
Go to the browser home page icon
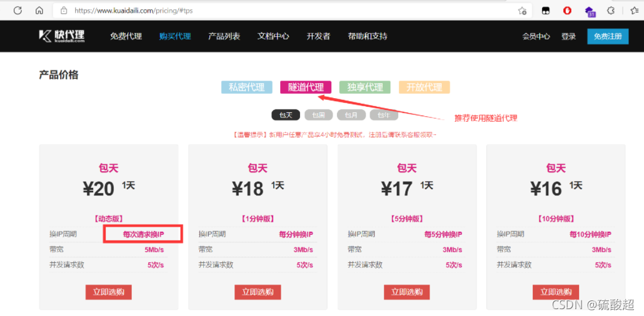click(39, 10)
